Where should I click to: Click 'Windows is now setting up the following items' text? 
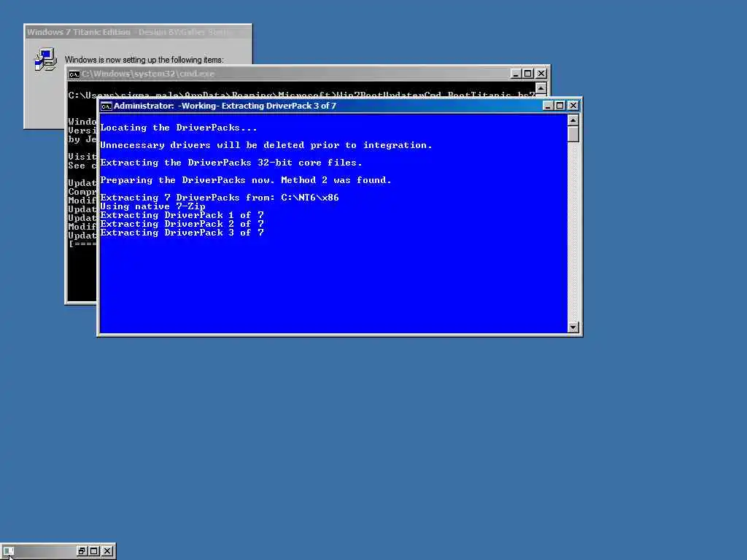[144, 60]
